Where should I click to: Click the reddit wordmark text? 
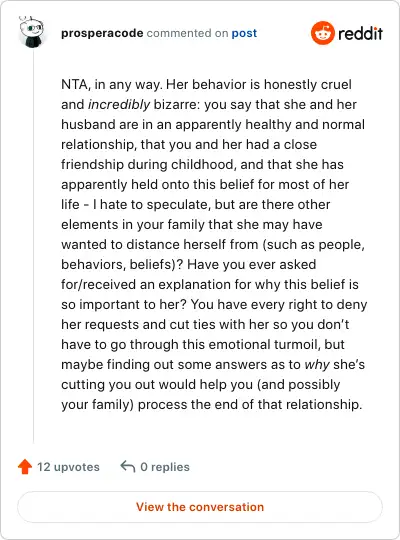(360, 33)
